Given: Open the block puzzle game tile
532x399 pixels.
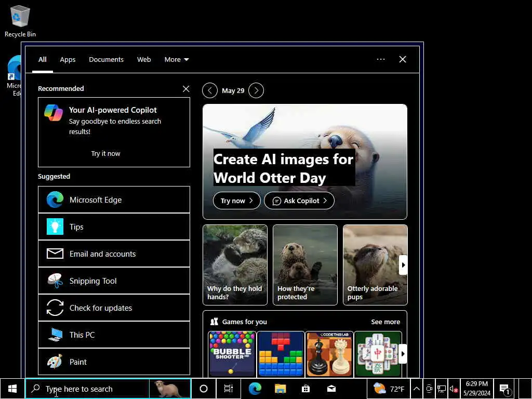Looking at the screenshot, I should coord(281,354).
